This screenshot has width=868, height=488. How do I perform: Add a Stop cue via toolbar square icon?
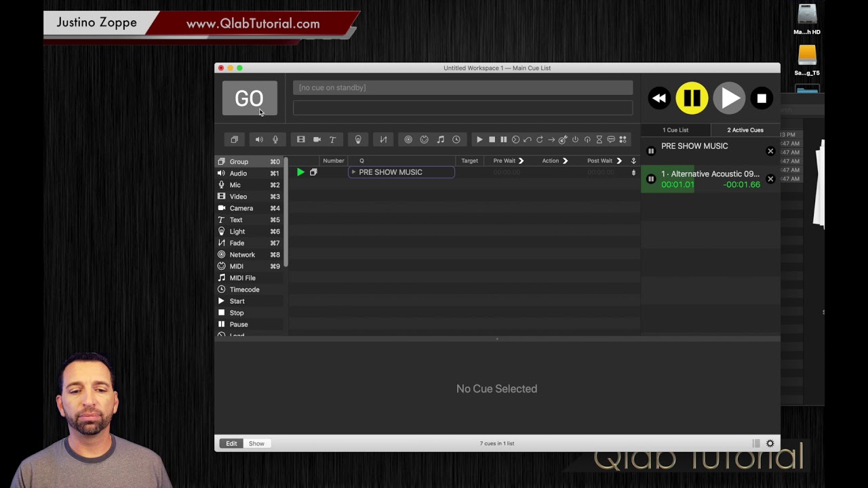coord(492,140)
